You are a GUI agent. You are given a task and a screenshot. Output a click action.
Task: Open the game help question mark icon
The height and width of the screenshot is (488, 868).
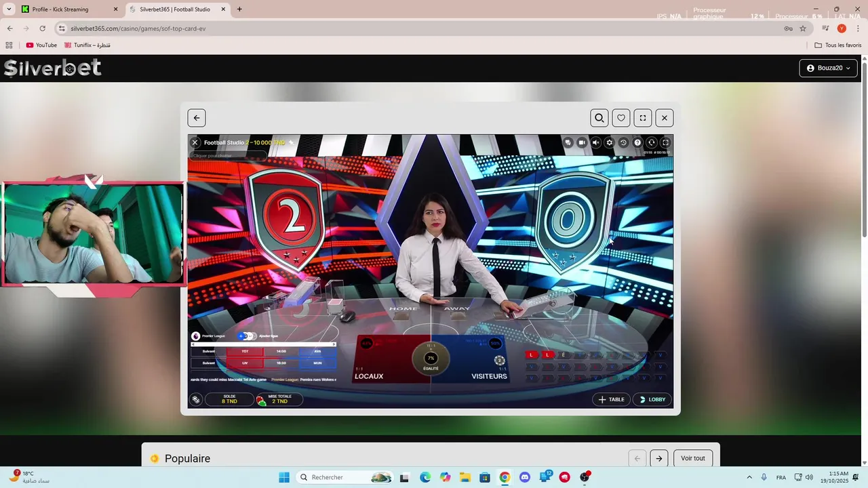point(637,142)
